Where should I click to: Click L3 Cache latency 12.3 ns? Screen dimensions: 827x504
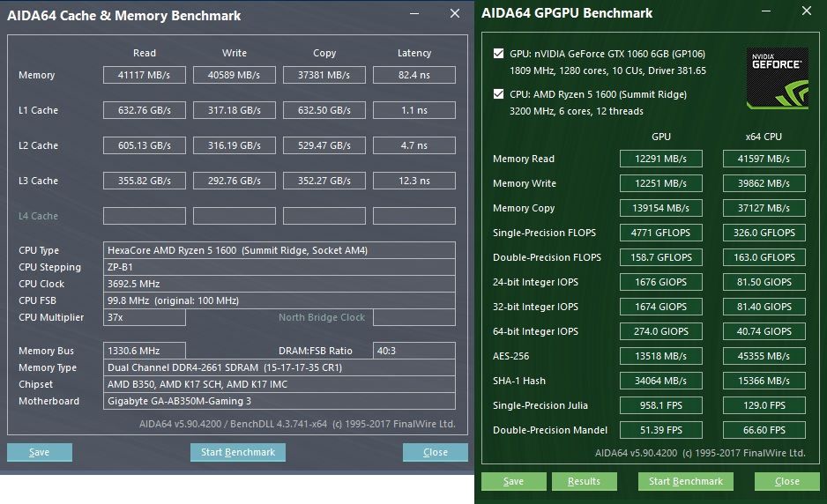pos(414,181)
